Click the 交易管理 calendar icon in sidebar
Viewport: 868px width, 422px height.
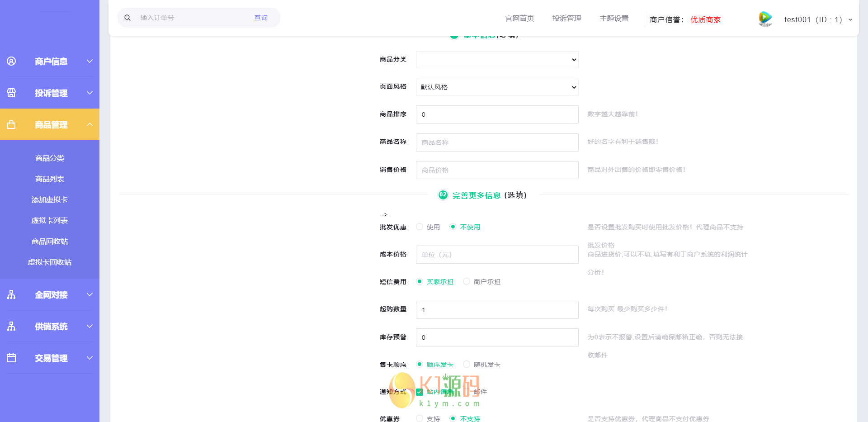[11, 358]
